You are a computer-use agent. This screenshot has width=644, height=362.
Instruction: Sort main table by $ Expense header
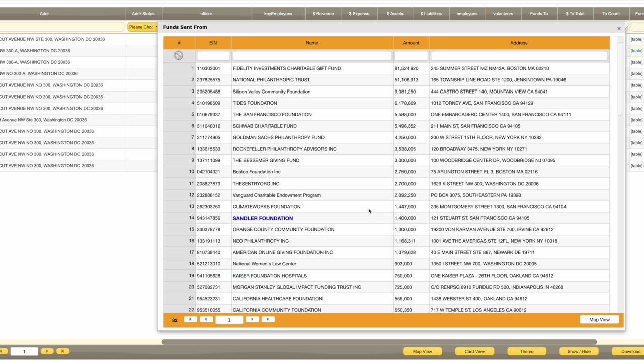coord(359,14)
